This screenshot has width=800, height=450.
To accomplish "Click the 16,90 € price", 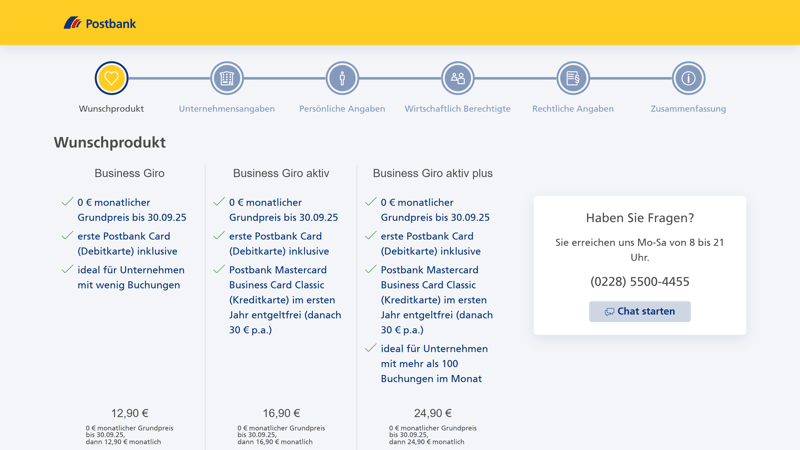I will point(281,413).
